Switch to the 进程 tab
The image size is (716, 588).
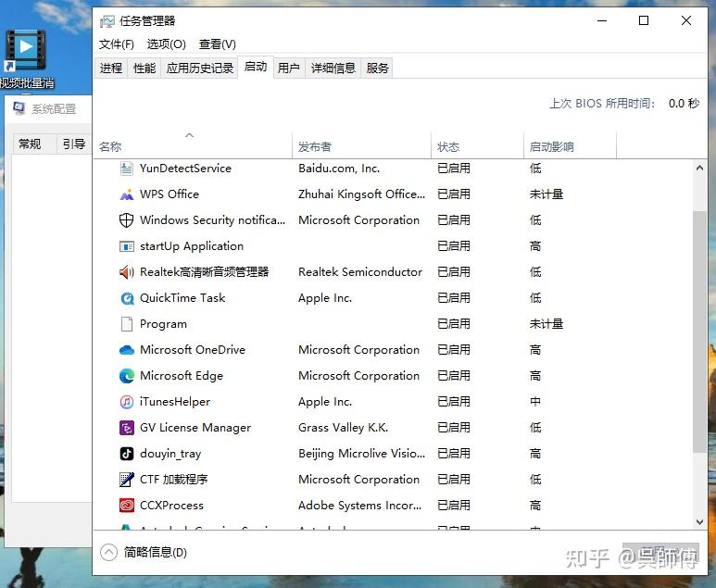pos(111,68)
